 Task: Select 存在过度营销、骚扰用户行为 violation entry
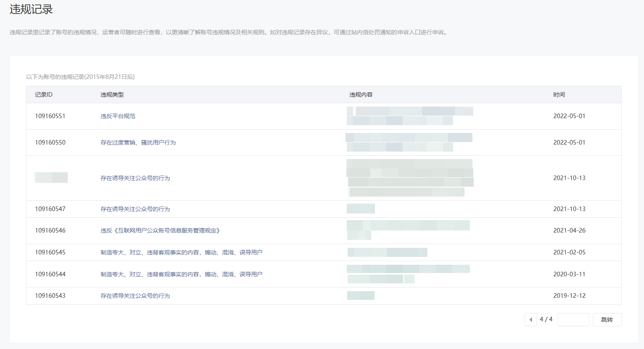click(x=138, y=142)
